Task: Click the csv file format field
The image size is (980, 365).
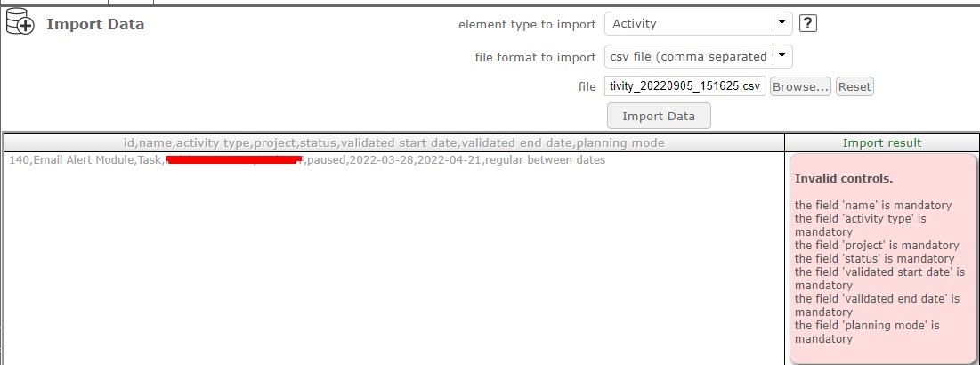Action: (688, 56)
